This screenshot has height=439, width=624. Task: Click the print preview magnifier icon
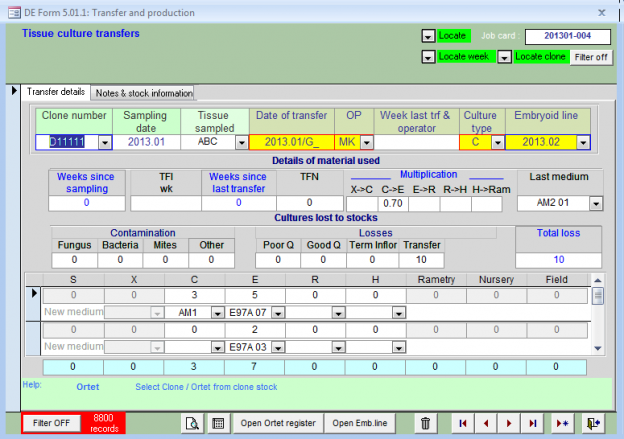point(193,423)
